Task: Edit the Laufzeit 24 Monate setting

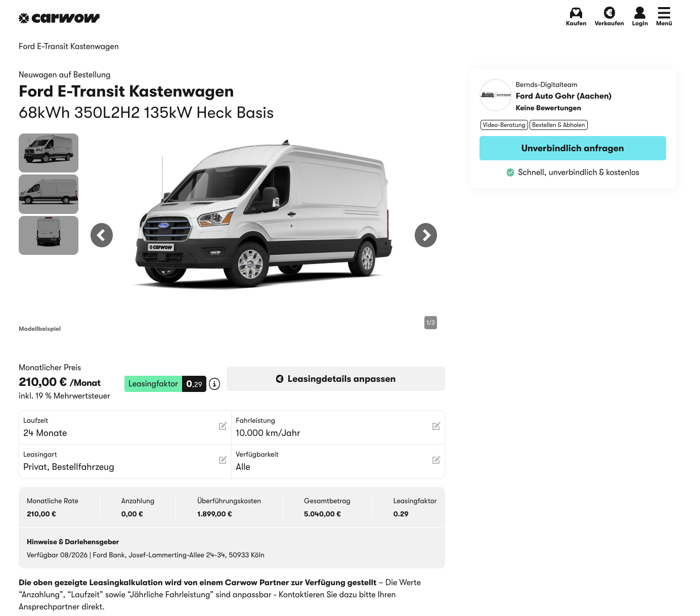Action: (x=223, y=426)
